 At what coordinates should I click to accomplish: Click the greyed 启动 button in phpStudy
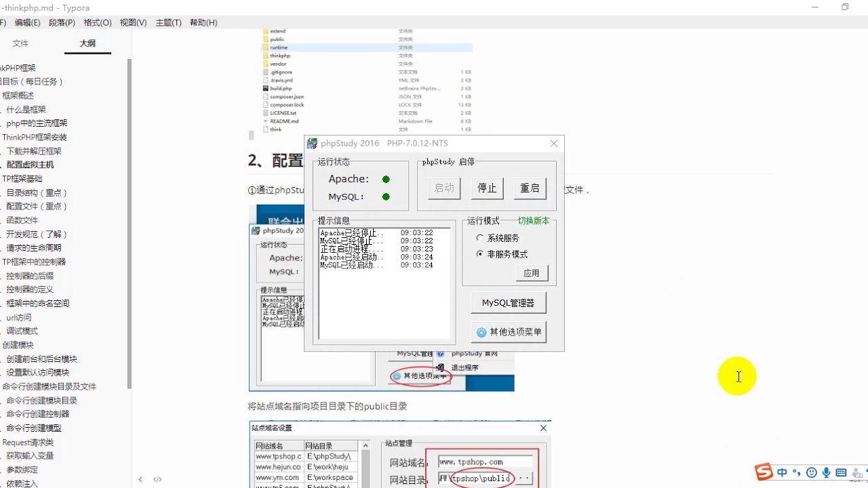pos(444,188)
